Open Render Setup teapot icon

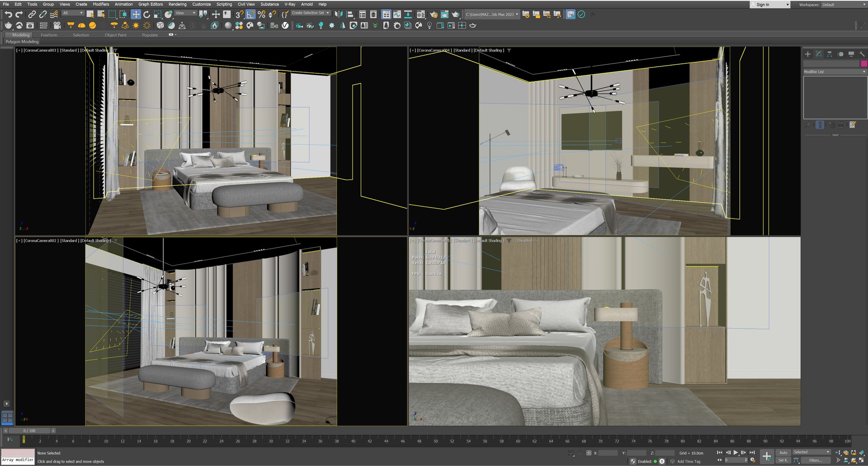point(434,14)
